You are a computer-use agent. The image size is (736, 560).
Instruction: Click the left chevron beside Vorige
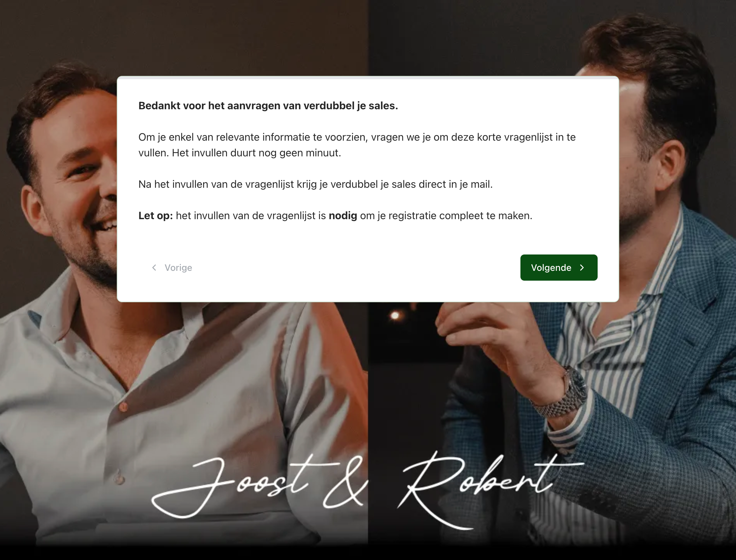154,268
